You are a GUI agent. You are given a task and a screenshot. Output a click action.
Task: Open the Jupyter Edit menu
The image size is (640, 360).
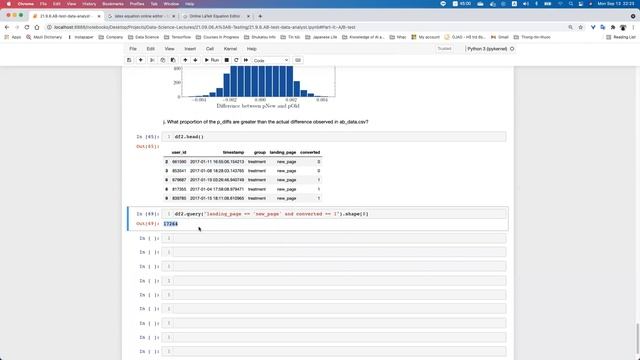[151, 49]
